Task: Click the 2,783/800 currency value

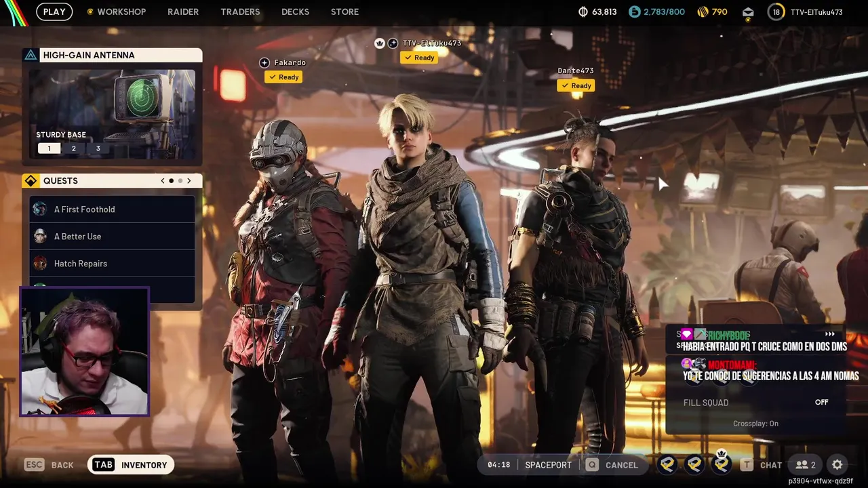Action: point(665,12)
